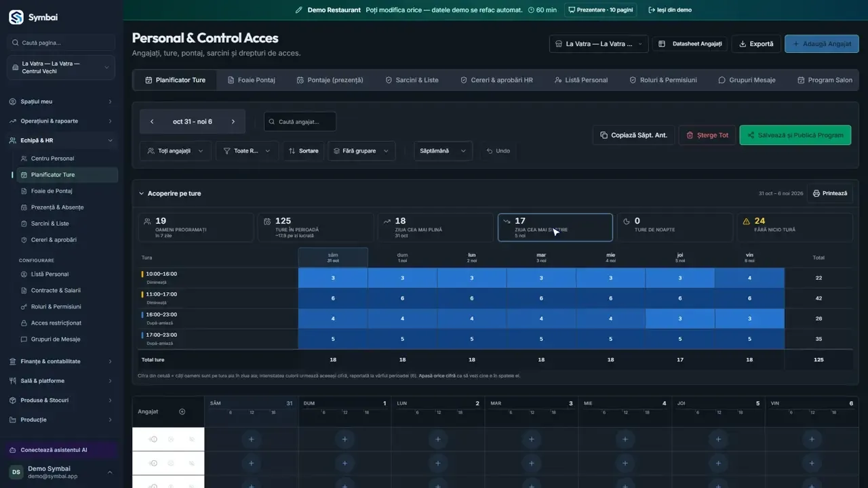Image resolution: width=868 pixels, height=488 pixels.
Task: Open Toate R... roles filter dropdown
Action: coord(247,150)
